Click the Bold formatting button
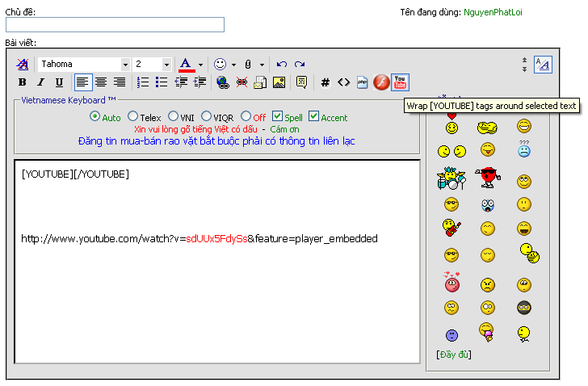 tap(23, 82)
